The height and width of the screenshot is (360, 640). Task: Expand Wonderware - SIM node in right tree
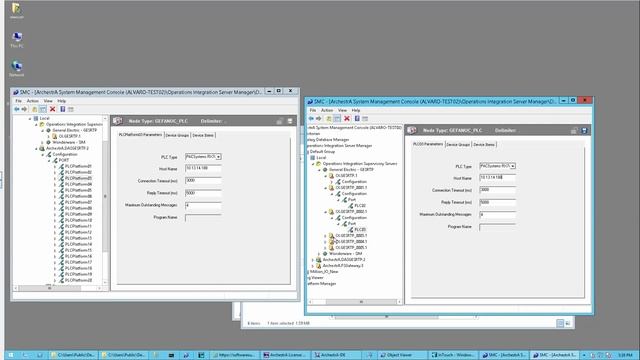pyautogui.click(x=319, y=254)
